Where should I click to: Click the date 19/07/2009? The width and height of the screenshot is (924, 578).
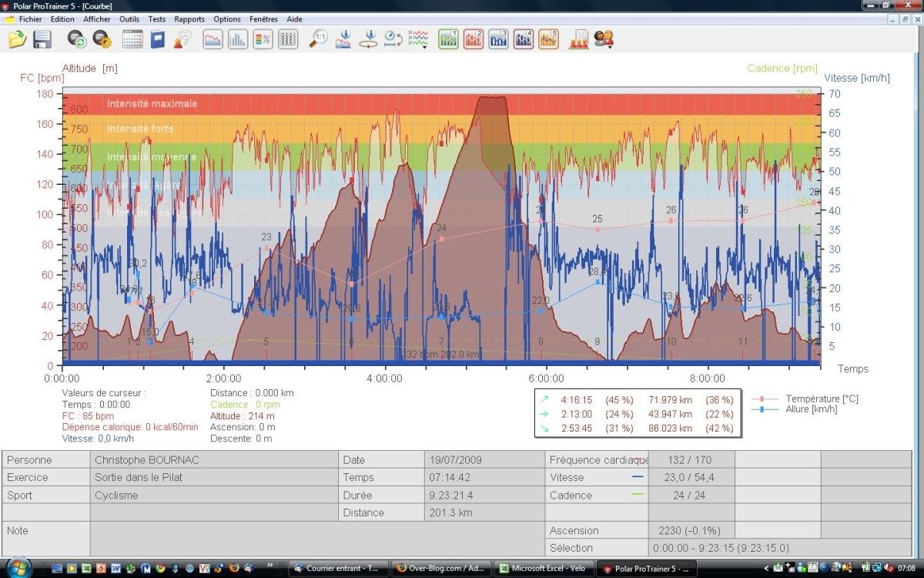point(456,460)
